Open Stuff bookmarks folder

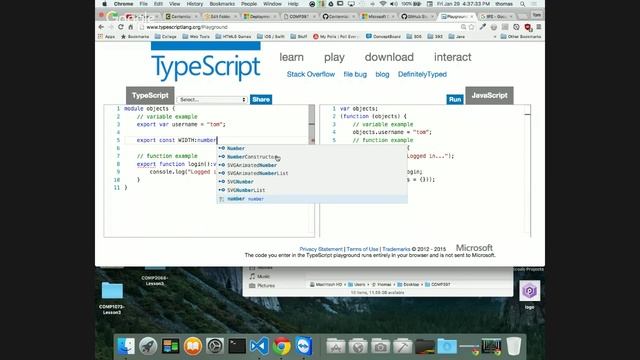299,36
